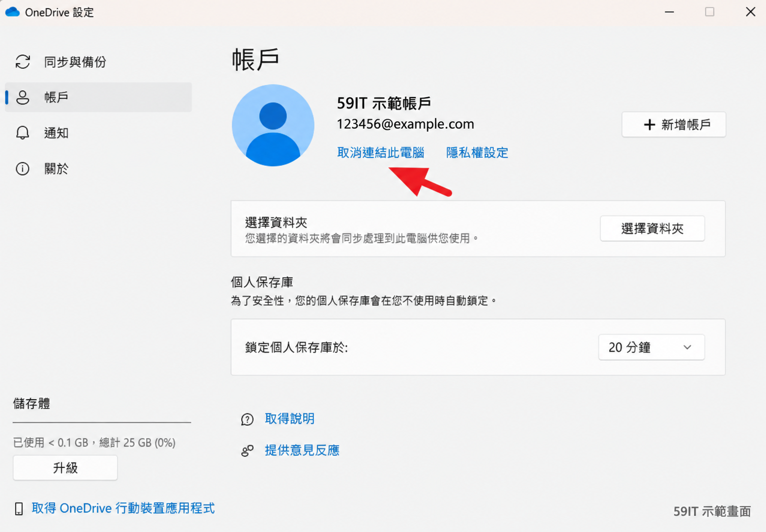The height and width of the screenshot is (532, 766).
Task: Click the sync arrows icon in sidebar
Action: [22, 62]
